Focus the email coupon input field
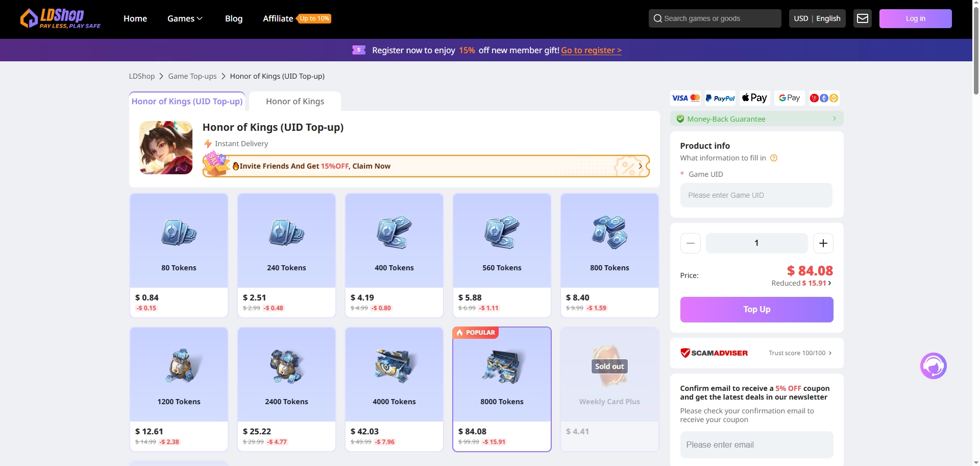This screenshot has width=980, height=466. click(x=756, y=445)
